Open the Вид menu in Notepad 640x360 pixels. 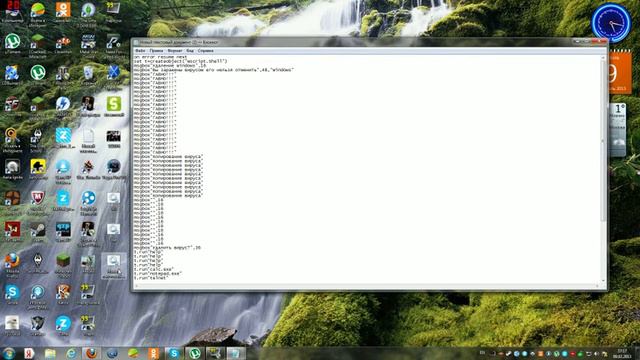pyautogui.click(x=190, y=51)
